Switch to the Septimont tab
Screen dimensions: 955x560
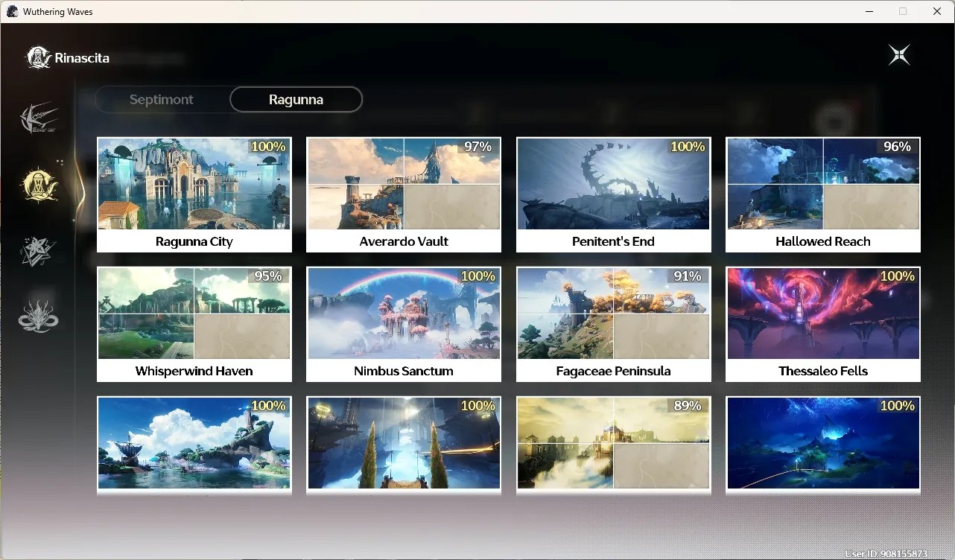tap(162, 100)
